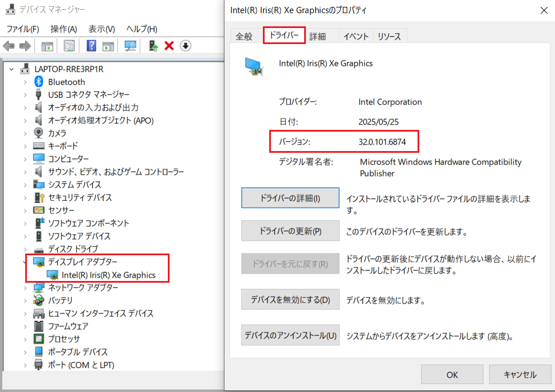The width and height of the screenshot is (555, 392).
Task: Click the デバイスのアンインストール(U) button
Action: (x=290, y=335)
